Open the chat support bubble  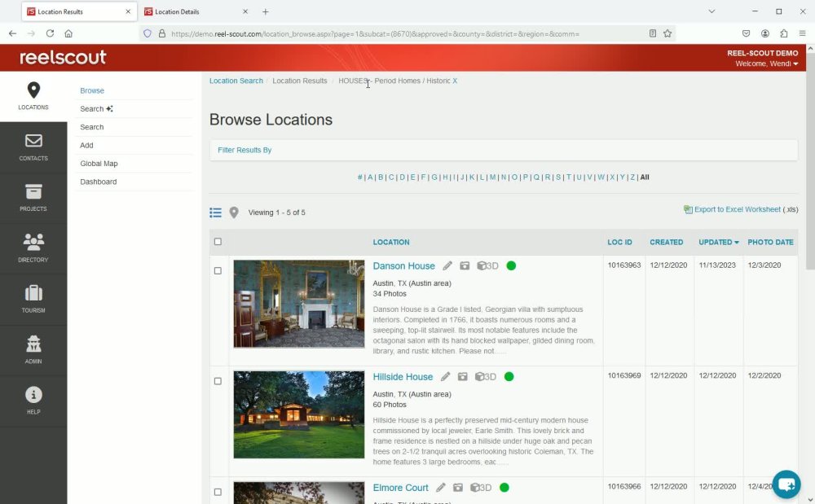point(786,484)
